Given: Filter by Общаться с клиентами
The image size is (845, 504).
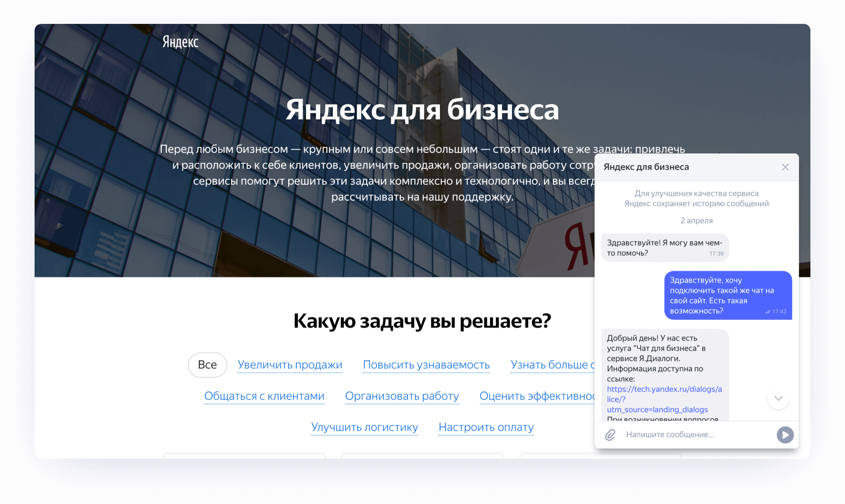Looking at the screenshot, I should point(264,396).
